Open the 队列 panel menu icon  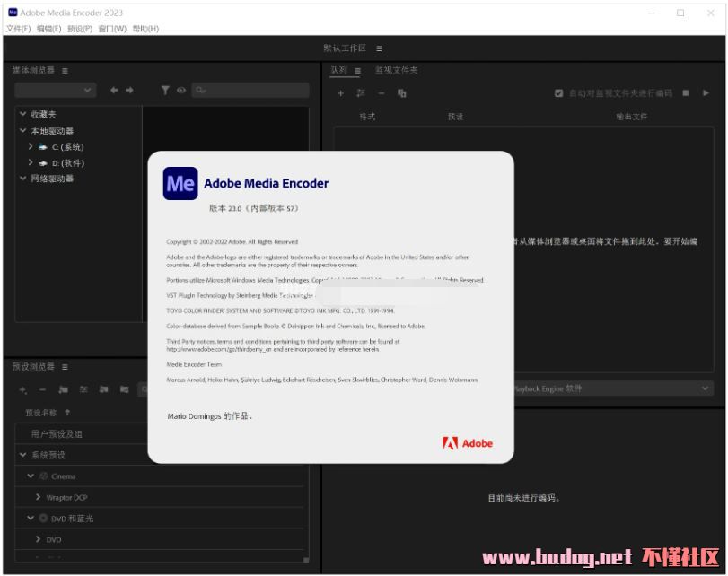click(x=358, y=71)
